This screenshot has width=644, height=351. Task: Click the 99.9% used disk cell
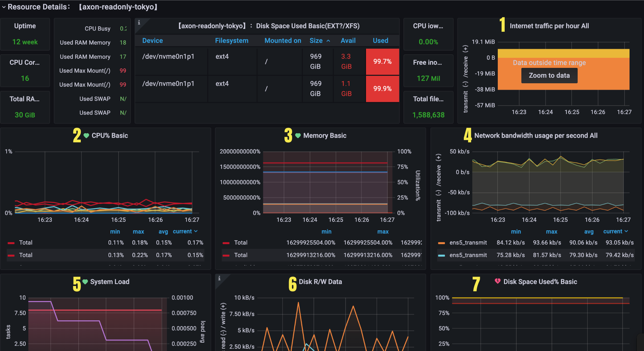point(382,89)
